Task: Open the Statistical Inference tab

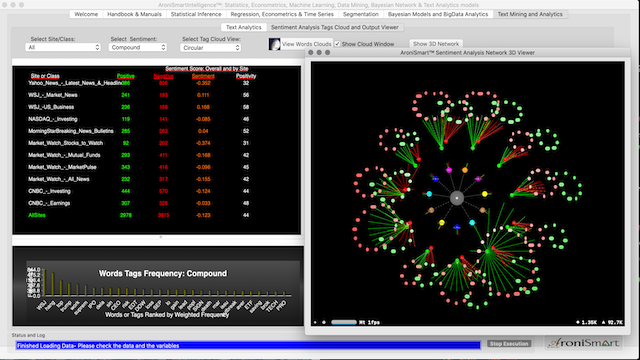Action: pos(196,14)
